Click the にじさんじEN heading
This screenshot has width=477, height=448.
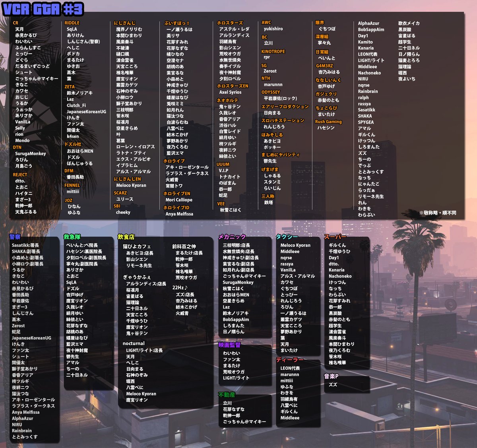coord(127,179)
